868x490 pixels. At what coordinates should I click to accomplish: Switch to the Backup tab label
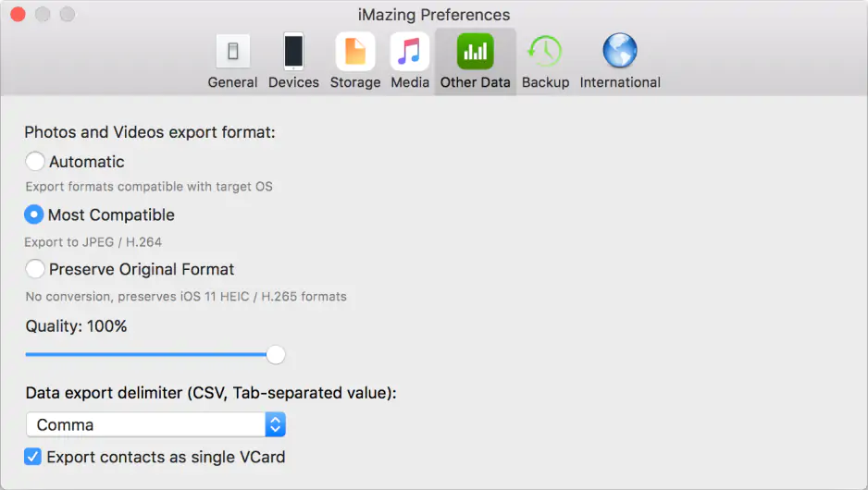(545, 82)
